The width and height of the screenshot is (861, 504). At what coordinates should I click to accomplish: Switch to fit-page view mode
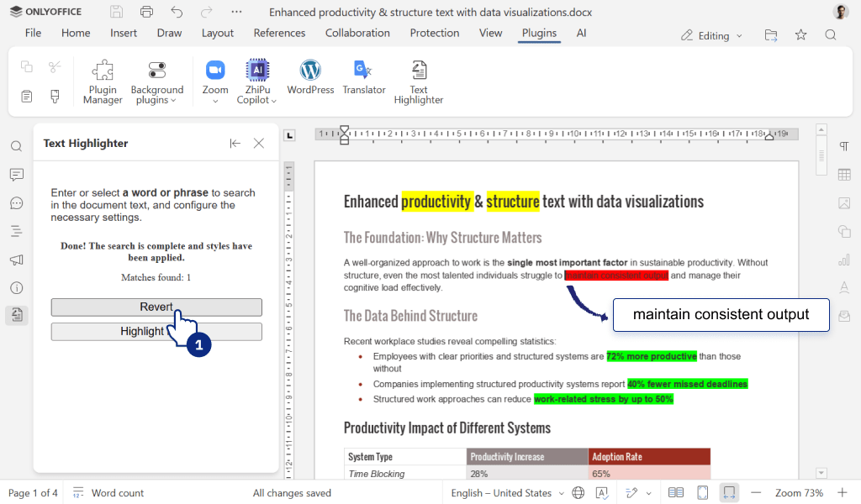(x=702, y=493)
